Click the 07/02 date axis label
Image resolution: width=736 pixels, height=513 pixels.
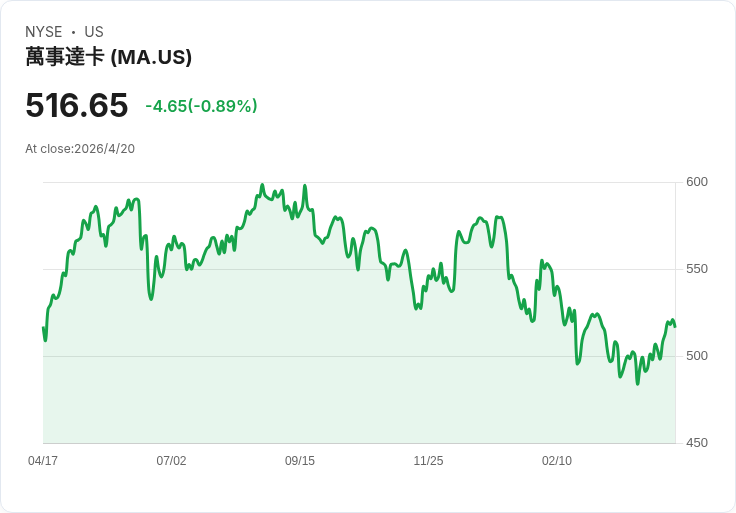tap(171, 460)
